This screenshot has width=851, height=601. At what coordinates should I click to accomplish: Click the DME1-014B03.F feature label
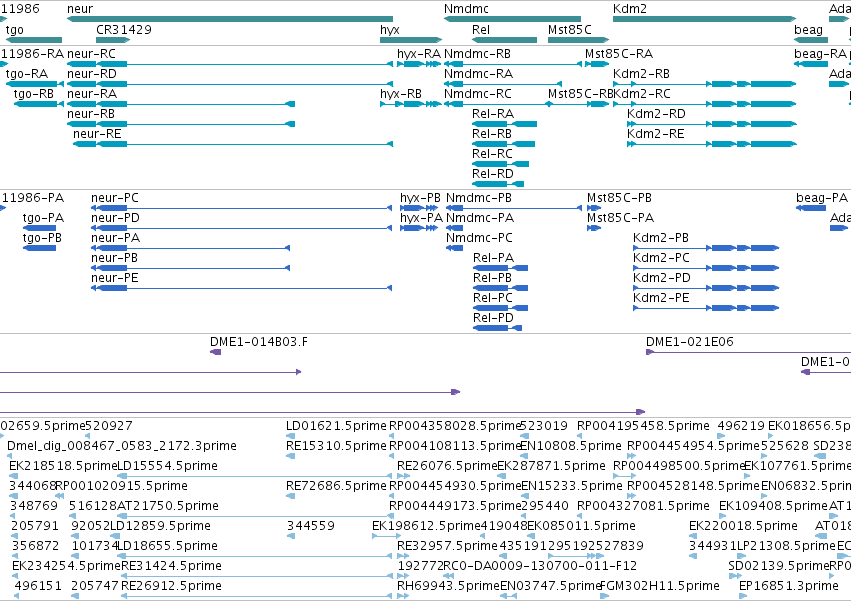(x=258, y=342)
